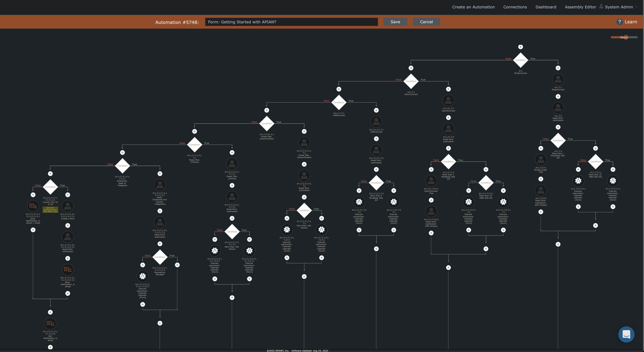
Task: Click the automation name input field
Action: pos(291,22)
